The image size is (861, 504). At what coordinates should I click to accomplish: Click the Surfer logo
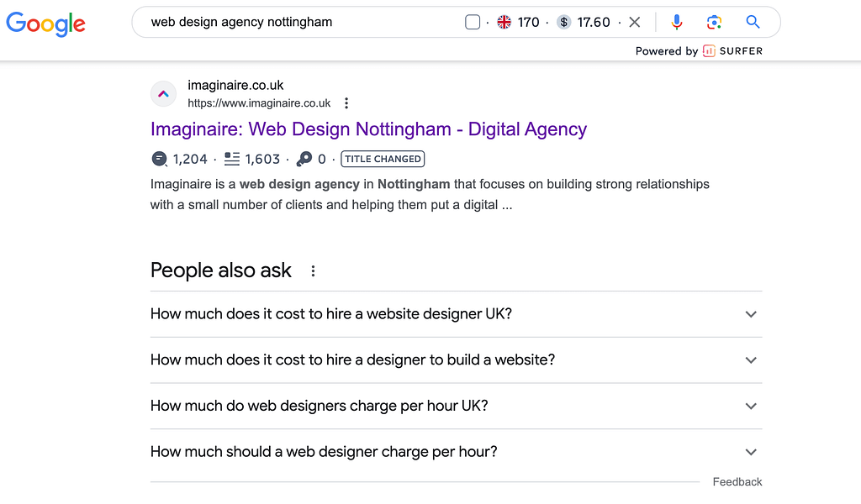point(732,51)
